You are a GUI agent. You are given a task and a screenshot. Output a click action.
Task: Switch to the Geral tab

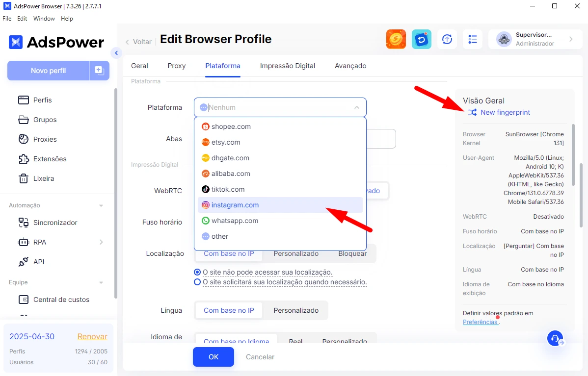[x=139, y=66]
